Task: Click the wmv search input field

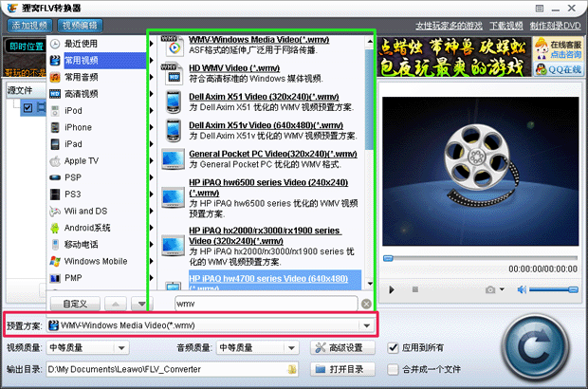Action: click(266, 304)
